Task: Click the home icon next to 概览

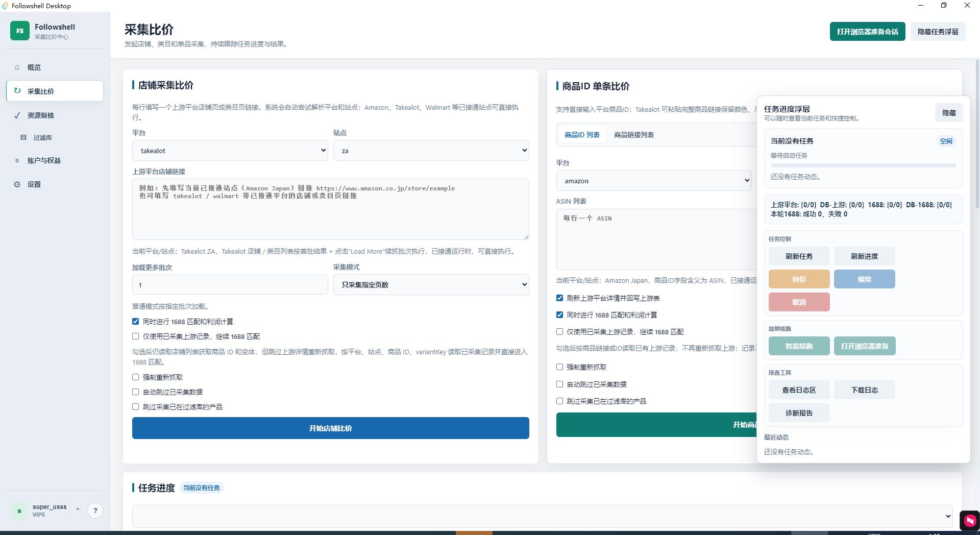Action: click(x=17, y=67)
